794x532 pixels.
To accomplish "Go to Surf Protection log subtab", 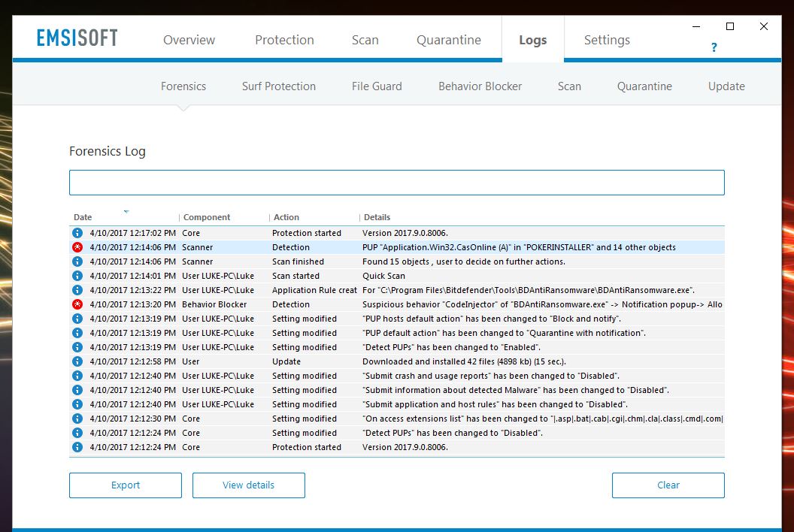I will pyautogui.click(x=278, y=86).
